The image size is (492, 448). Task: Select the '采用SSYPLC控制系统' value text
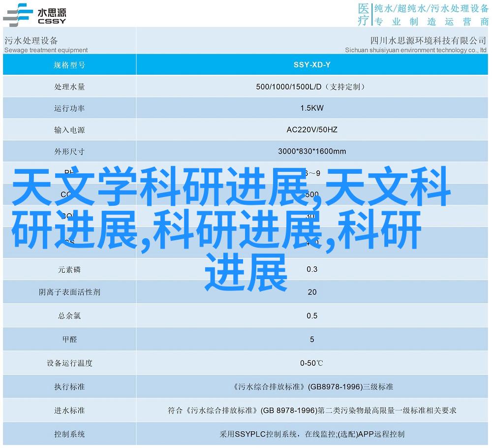(258, 434)
